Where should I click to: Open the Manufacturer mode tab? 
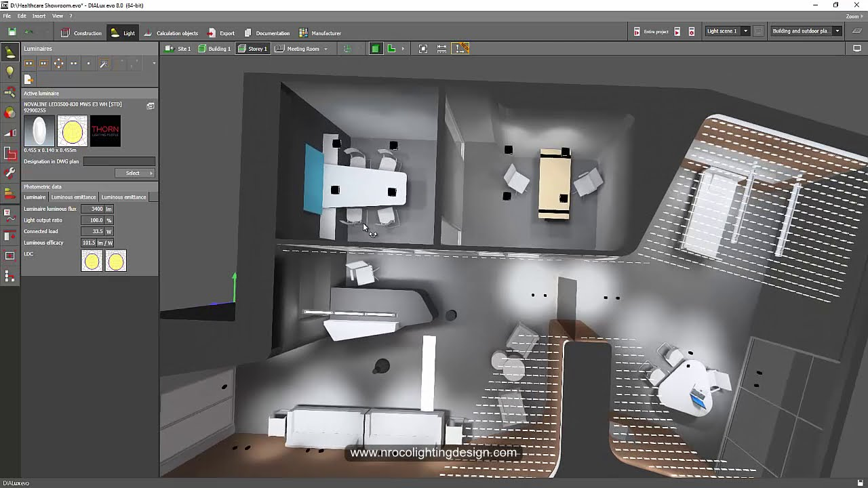pyautogui.click(x=320, y=33)
